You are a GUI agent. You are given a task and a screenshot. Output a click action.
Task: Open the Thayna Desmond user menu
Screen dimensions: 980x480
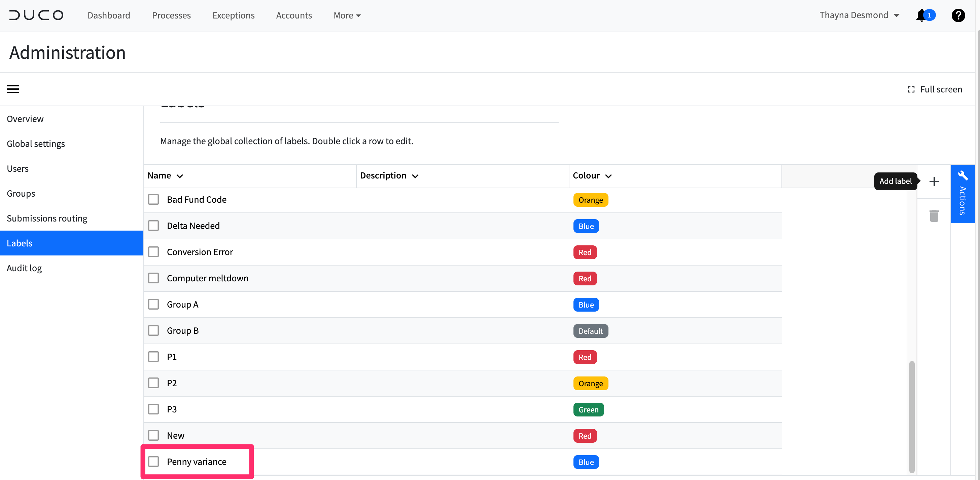click(x=860, y=15)
